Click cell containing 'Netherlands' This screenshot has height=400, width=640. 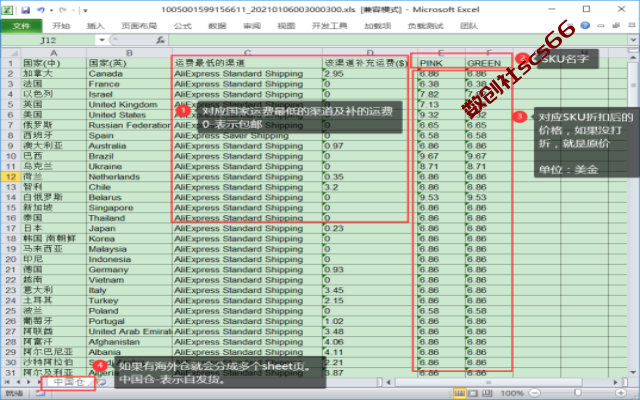click(129, 177)
